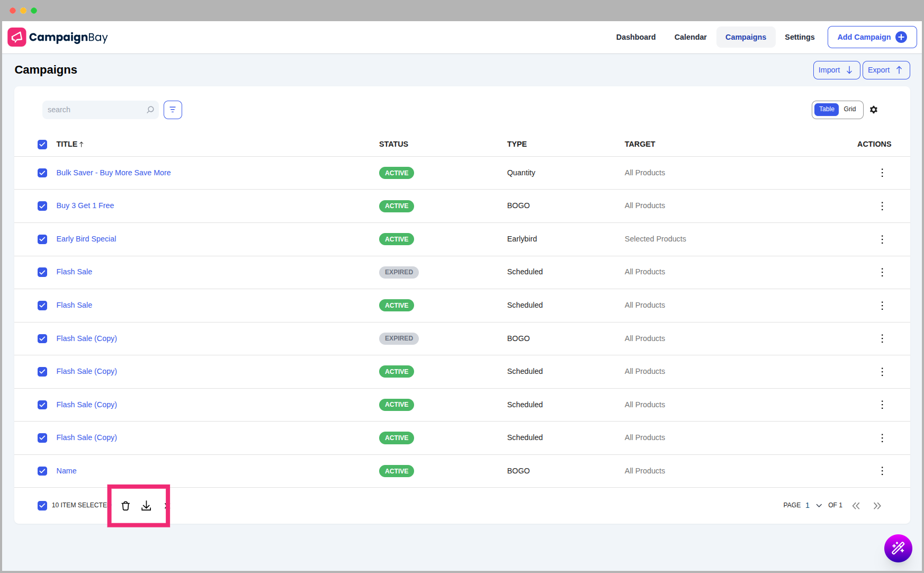Open the magic wand floating action button
The image size is (924, 573).
pyautogui.click(x=898, y=548)
